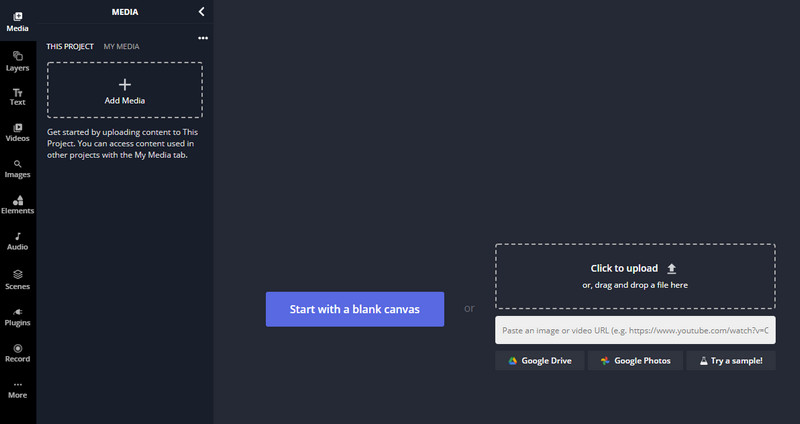Start with a blank canvas
The image size is (800, 424).
[355, 309]
